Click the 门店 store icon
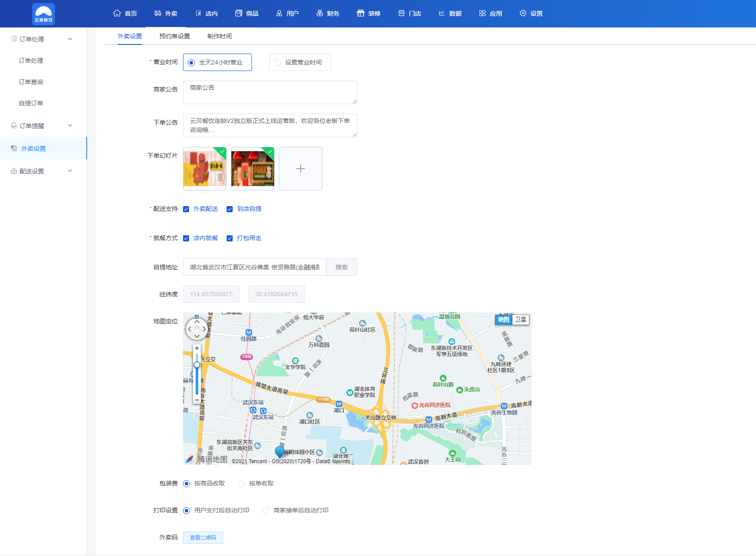Viewport: 756px width, 556px height. point(401,14)
